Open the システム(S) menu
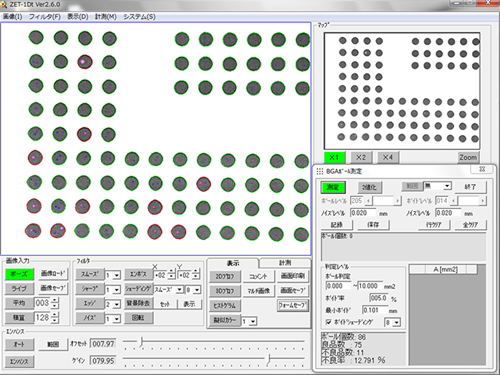This screenshot has width=500, height=375. pyautogui.click(x=139, y=17)
